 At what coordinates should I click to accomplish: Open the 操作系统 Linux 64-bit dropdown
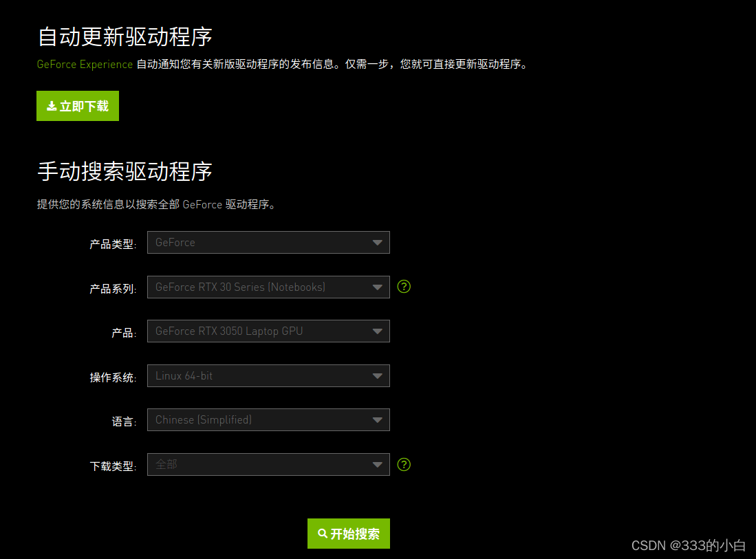(x=268, y=375)
